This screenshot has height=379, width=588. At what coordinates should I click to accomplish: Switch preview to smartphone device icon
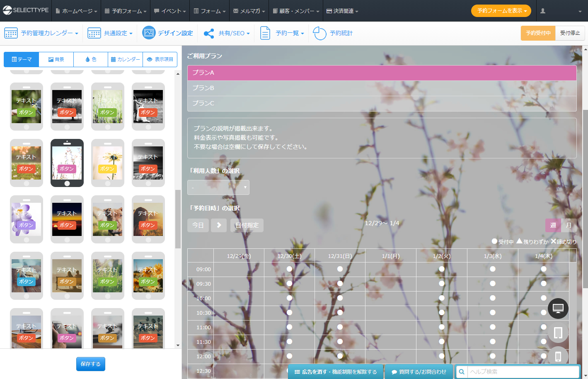(x=558, y=356)
